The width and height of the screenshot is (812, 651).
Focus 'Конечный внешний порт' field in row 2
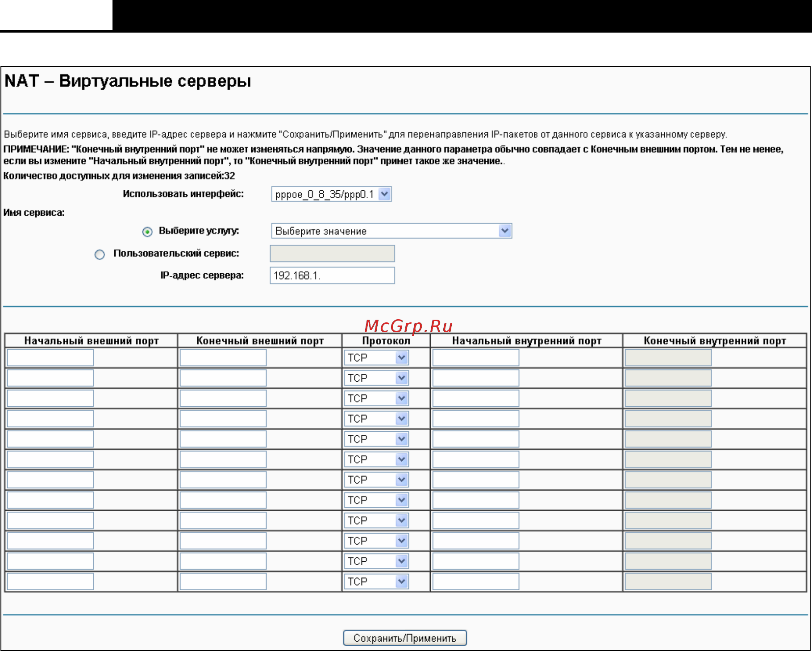tap(223, 378)
